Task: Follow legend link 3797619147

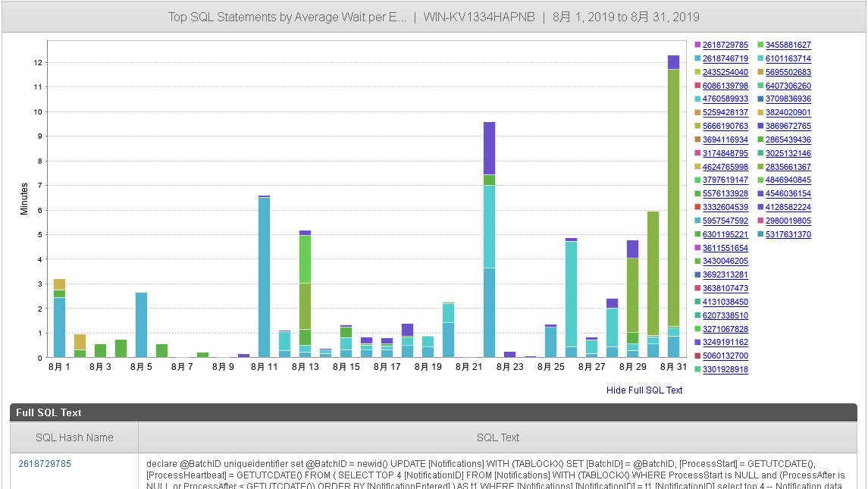Action: point(725,180)
